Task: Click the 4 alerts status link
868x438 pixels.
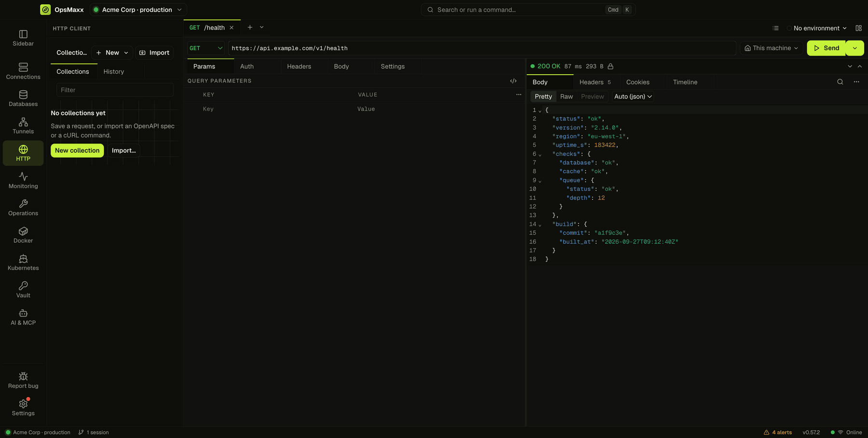Action: [777, 432]
